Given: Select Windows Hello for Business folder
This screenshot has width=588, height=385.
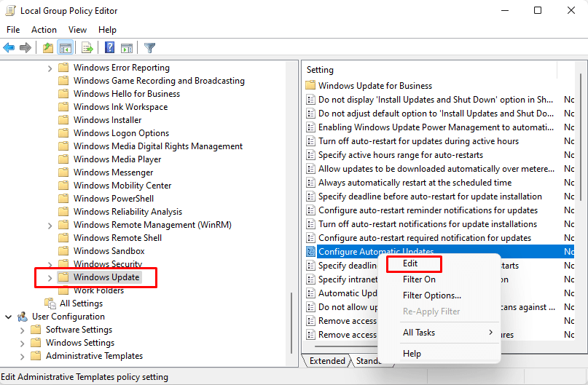Looking at the screenshot, I should tap(127, 94).
